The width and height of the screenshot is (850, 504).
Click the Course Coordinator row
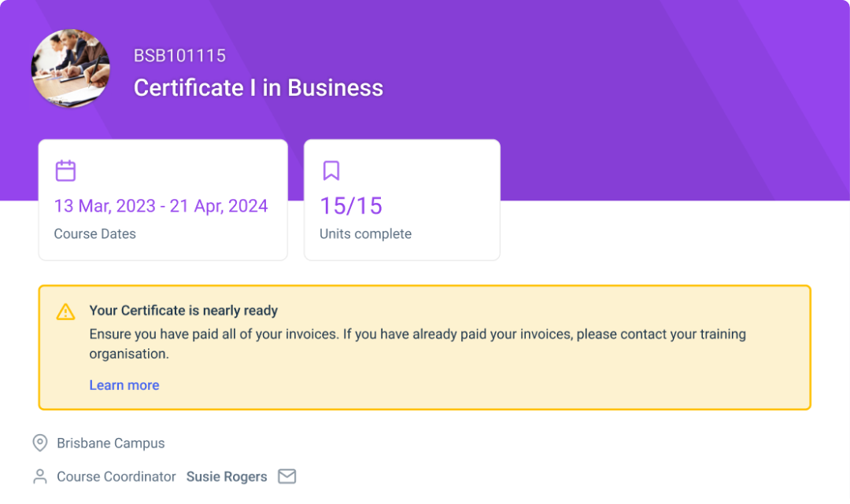116,476
